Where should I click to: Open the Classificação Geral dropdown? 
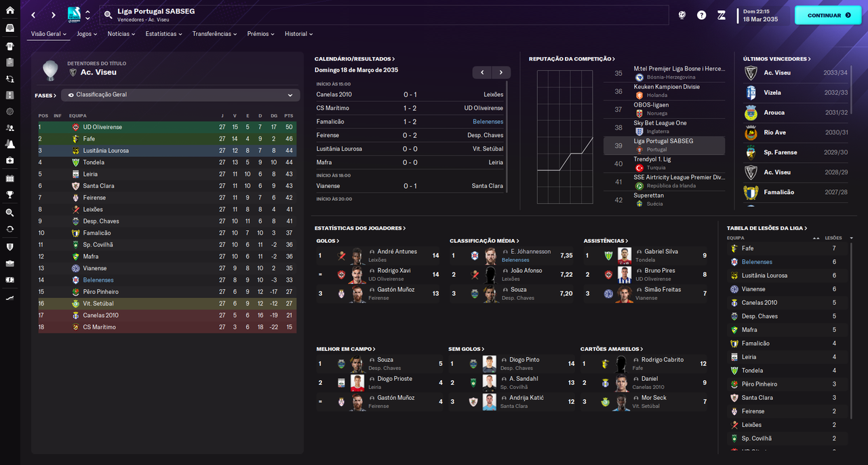point(180,95)
